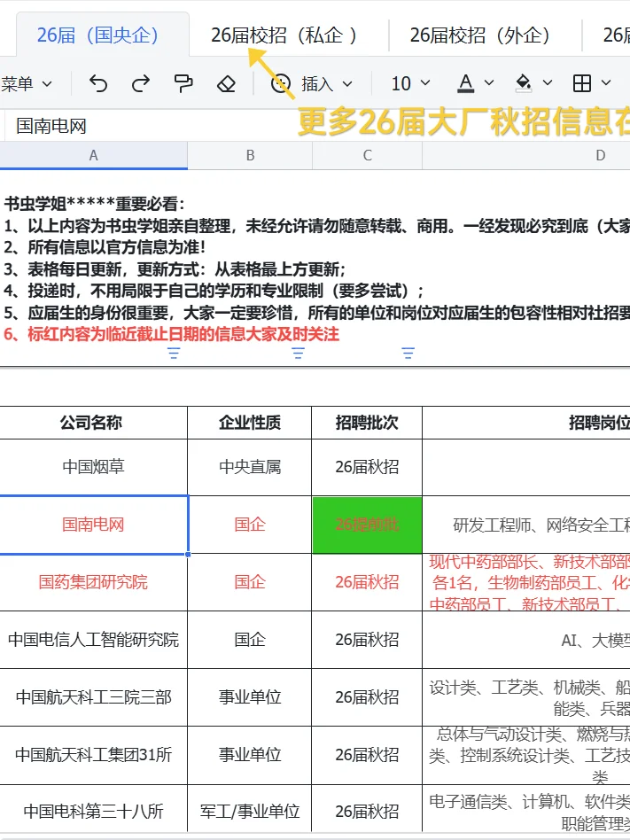Switch to the 26届（国央企）tab

click(102, 35)
